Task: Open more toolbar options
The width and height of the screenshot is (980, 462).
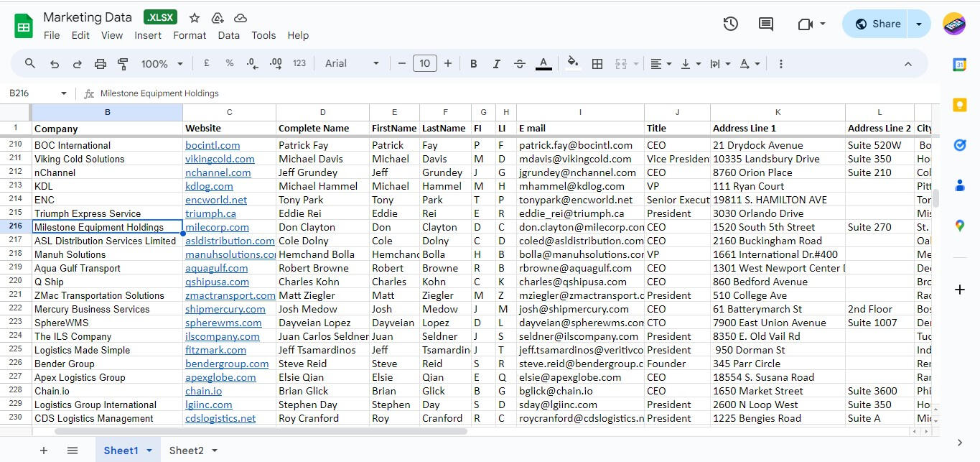Action: (781, 63)
